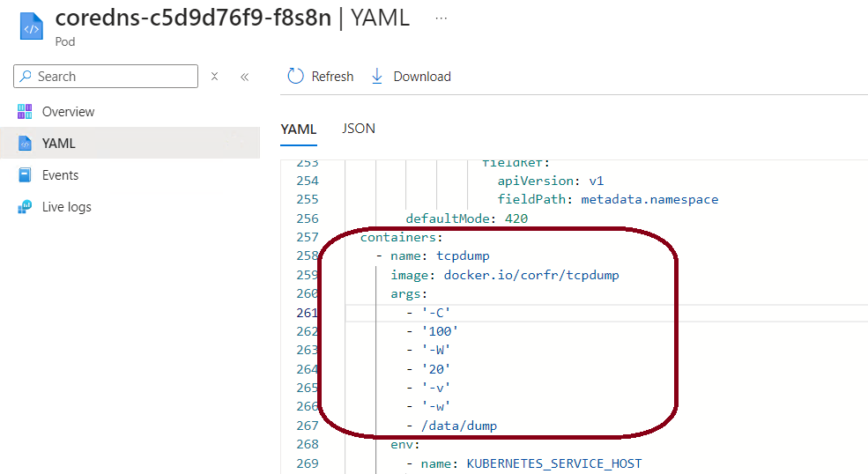Click the YAML file icon in sidebar

tap(25, 144)
